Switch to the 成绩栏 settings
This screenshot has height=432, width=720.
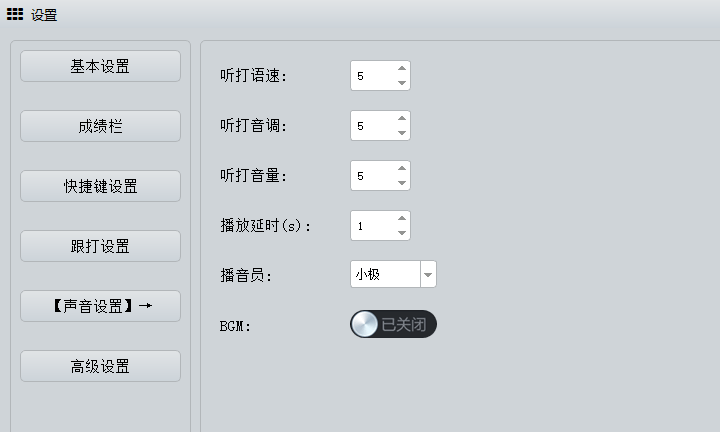[100, 126]
